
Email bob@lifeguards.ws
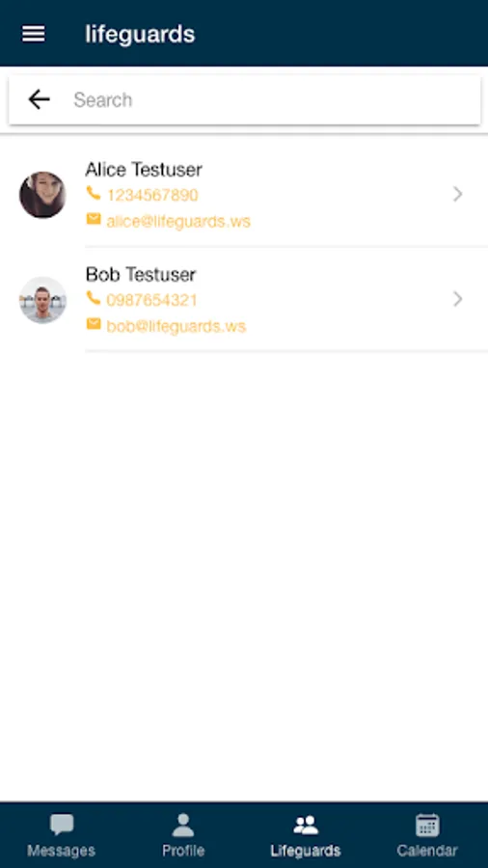(x=176, y=327)
